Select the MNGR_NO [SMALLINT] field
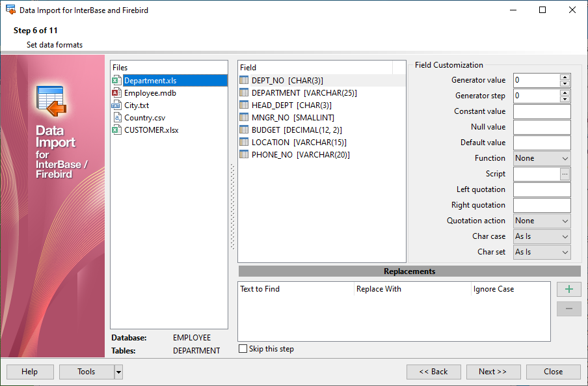This screenshot has height=386, width=588. click(293, 118)
